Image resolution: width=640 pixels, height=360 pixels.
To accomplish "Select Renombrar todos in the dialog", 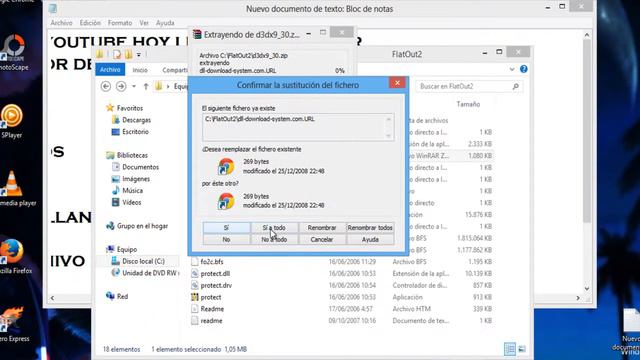I will point(370,228).
